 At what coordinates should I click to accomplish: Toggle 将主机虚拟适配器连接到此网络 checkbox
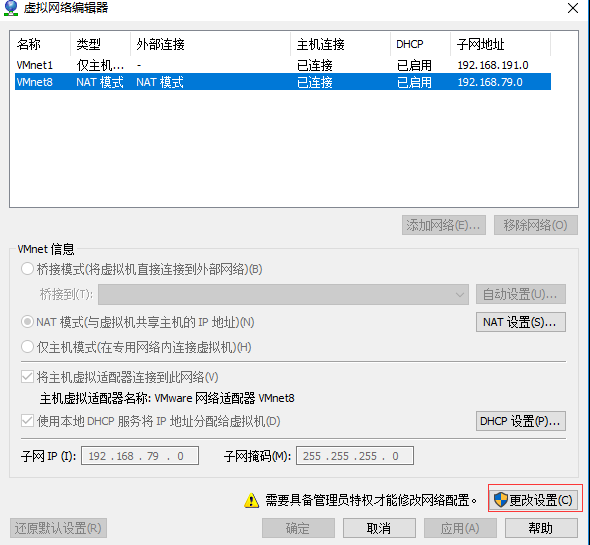(27, 377)
